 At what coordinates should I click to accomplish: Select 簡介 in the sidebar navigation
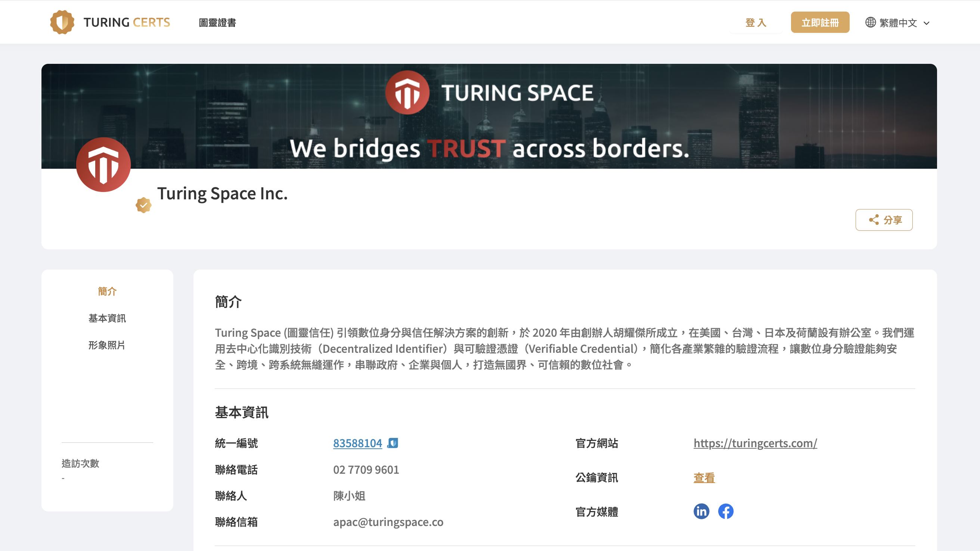[x=107, y=291]
